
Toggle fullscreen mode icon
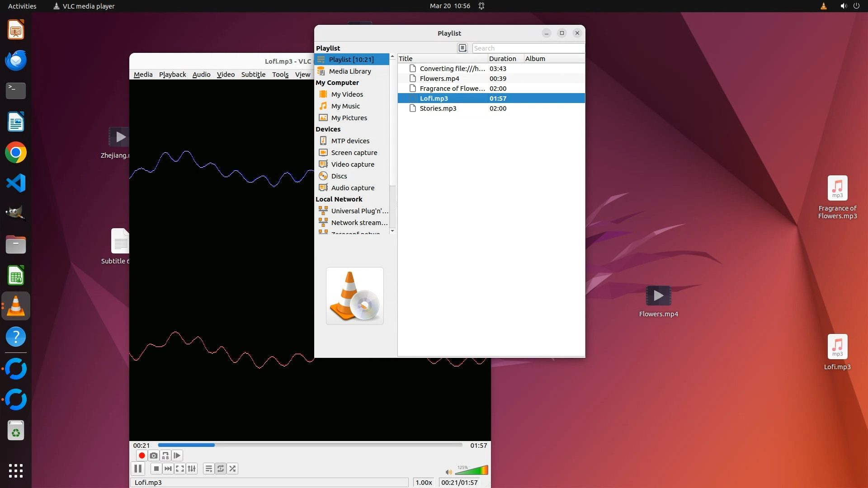pyautogui.click(x=180, y=469)
